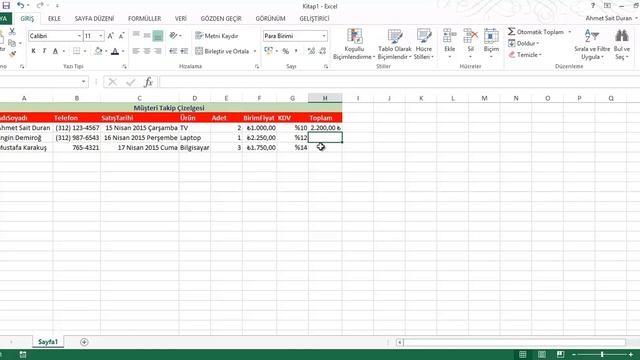Image resolution: width=640 pixels, height=360 pixels.
Task: Apply percent style with the % icon
Action: (286, 51)
